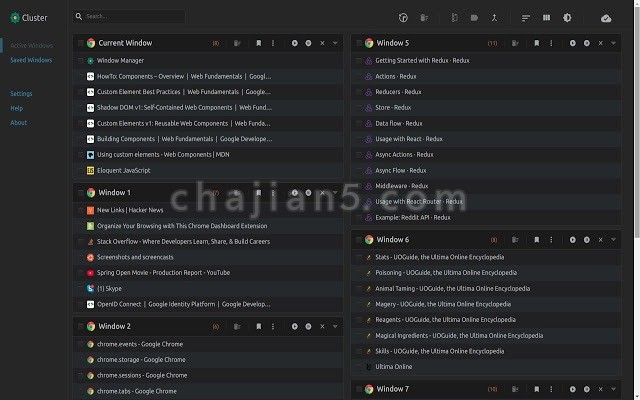Check the Actions - Redux tab checkbox
Image resolution: width=640 pixels, height=400 pixels.
pos(359,76)
